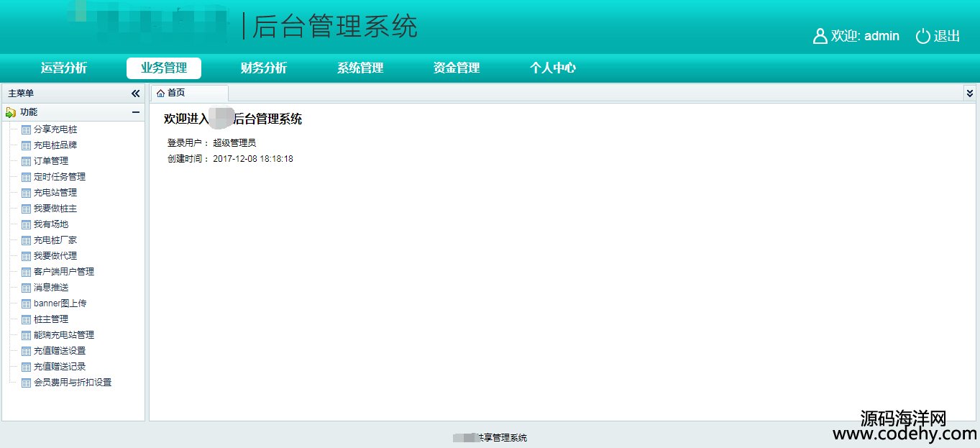Click the home icon on 首页 tab
The image size is (980, 448).
[160, 93]
